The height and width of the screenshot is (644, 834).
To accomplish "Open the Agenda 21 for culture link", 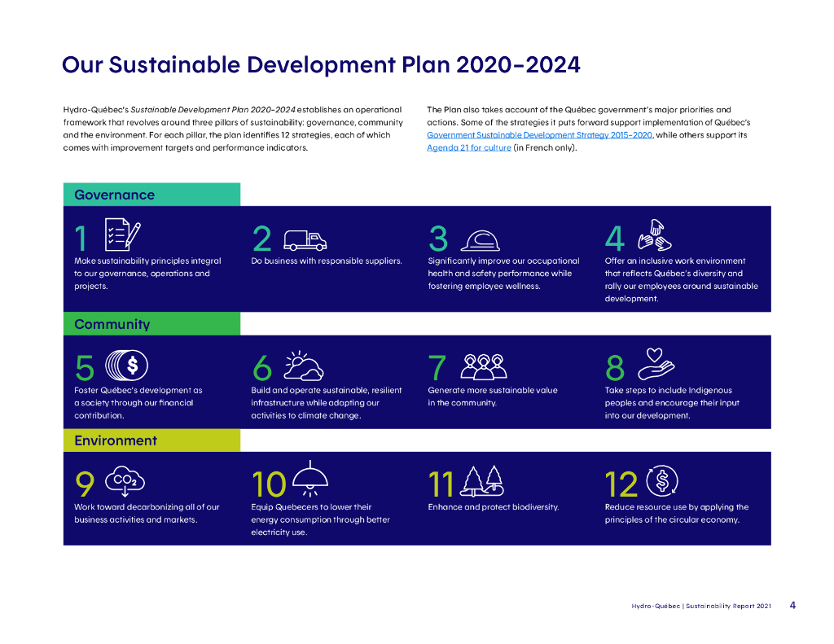I will click(x=468, y=148).
